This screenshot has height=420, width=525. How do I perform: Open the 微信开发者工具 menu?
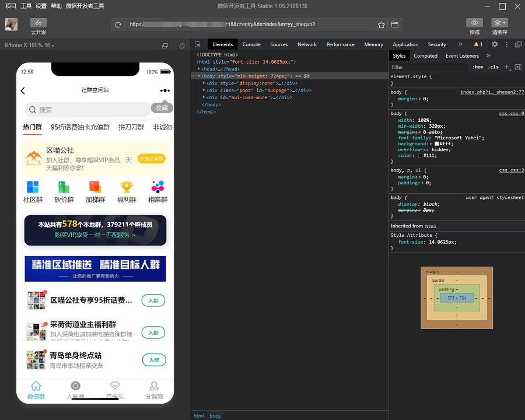coord(85,6)
